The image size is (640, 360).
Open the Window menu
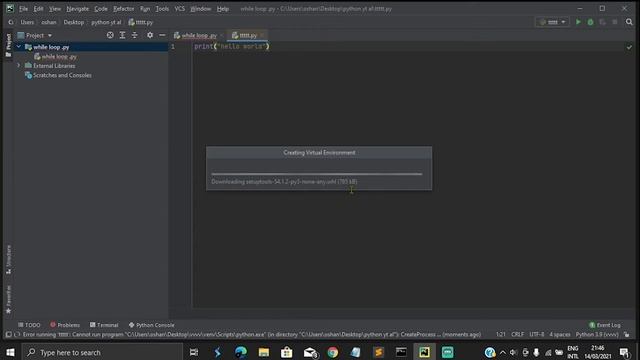point(200,9)
